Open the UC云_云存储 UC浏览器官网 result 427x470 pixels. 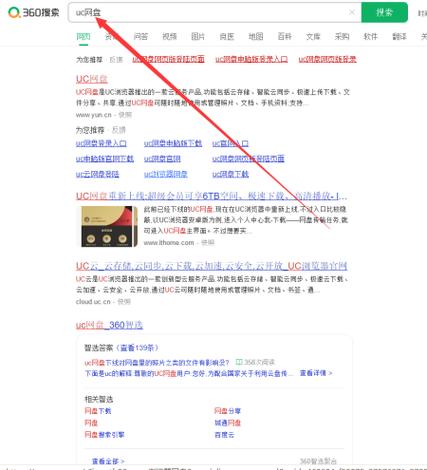(x=212, y=266)
